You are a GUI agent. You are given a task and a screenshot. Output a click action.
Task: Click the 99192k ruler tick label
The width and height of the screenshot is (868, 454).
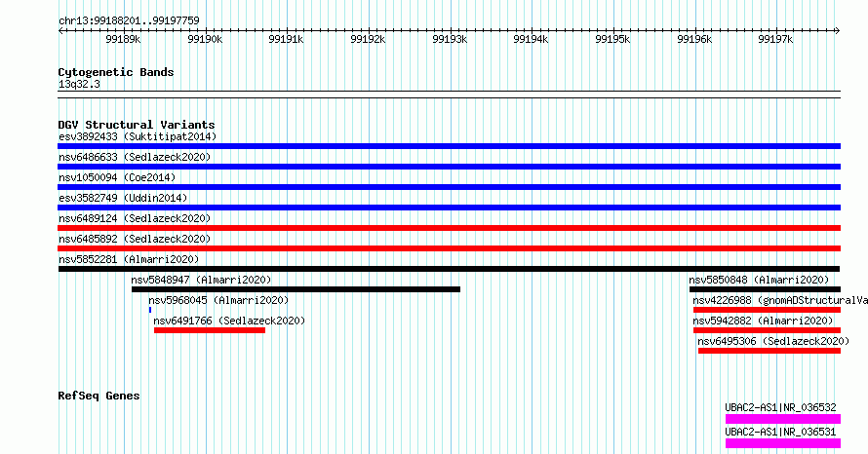point(368,39)
